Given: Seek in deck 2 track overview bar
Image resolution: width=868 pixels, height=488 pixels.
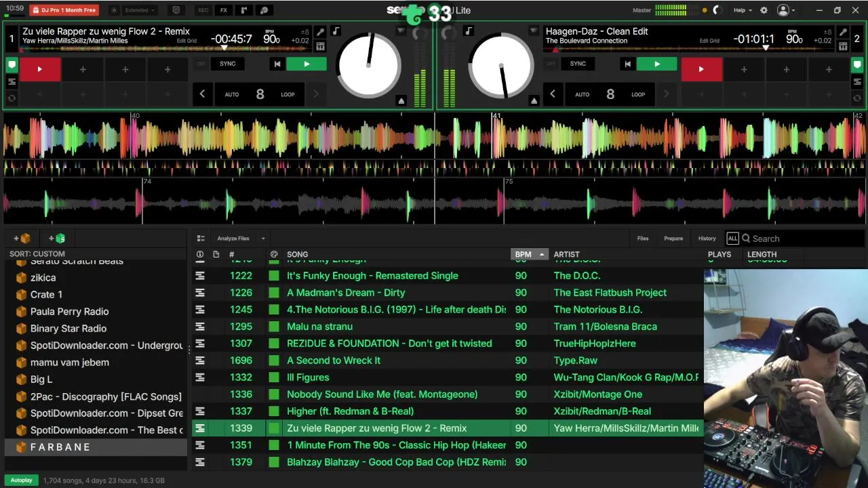Looking at the screenshot, I should pyautogui.click(x=688, y=49).
